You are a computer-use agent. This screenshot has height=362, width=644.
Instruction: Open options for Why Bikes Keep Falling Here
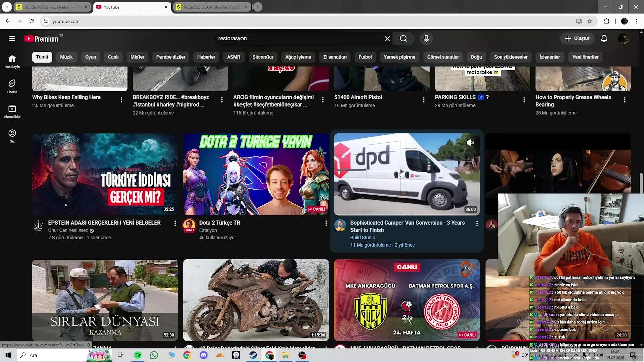(121, 100)
